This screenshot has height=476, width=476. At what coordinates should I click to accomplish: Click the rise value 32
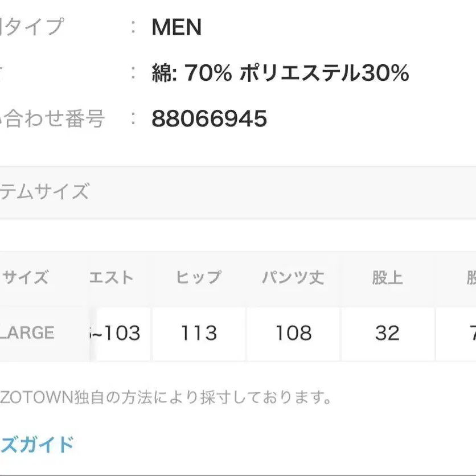(387, 333)
